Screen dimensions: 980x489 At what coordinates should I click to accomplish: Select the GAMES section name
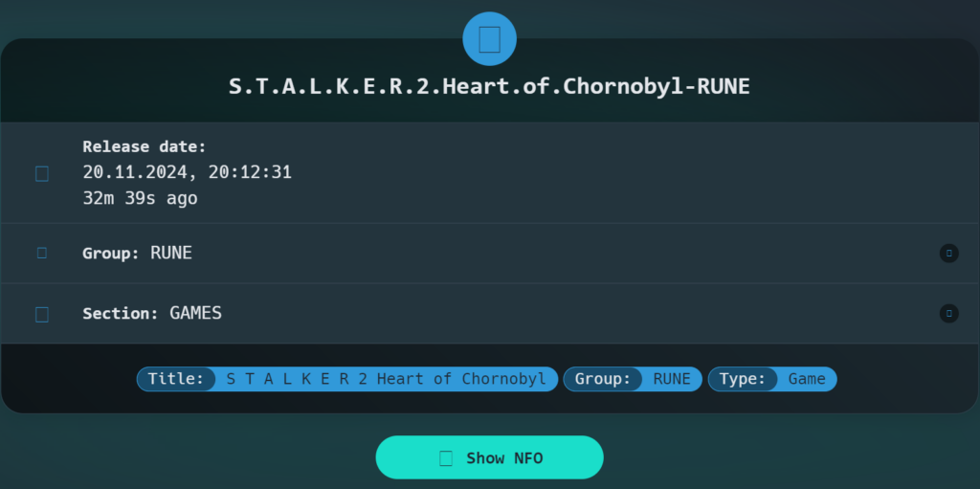click(195, 313)
